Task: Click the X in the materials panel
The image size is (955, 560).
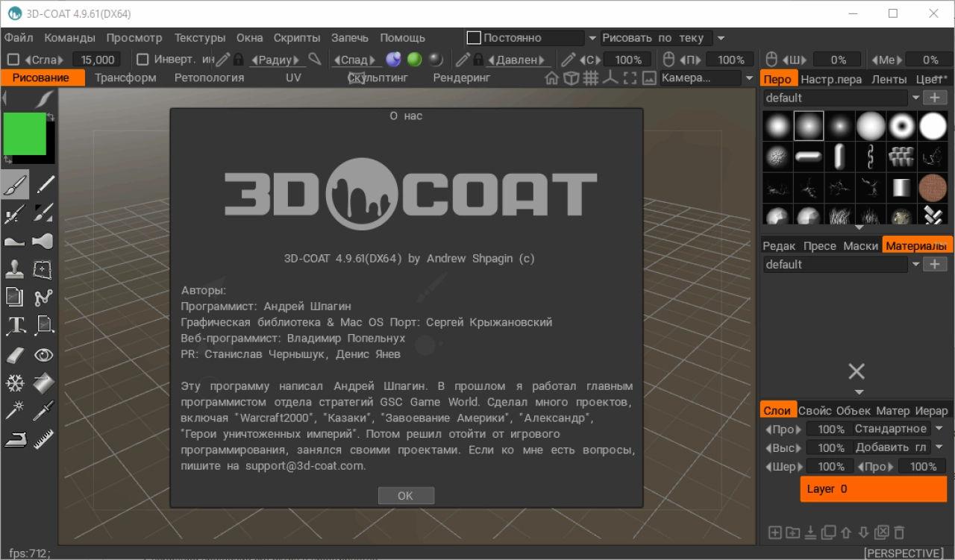Action: coord(857,371)
